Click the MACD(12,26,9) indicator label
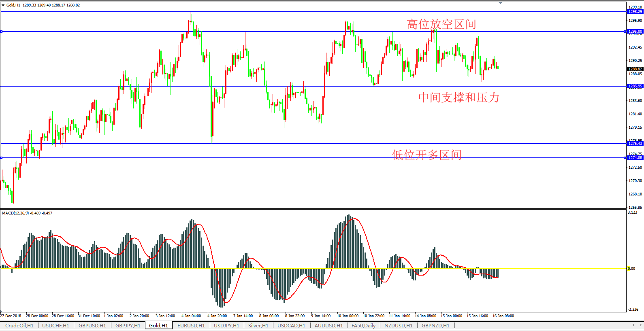Viewport: 644px width, 331px height. coord(27,213)
